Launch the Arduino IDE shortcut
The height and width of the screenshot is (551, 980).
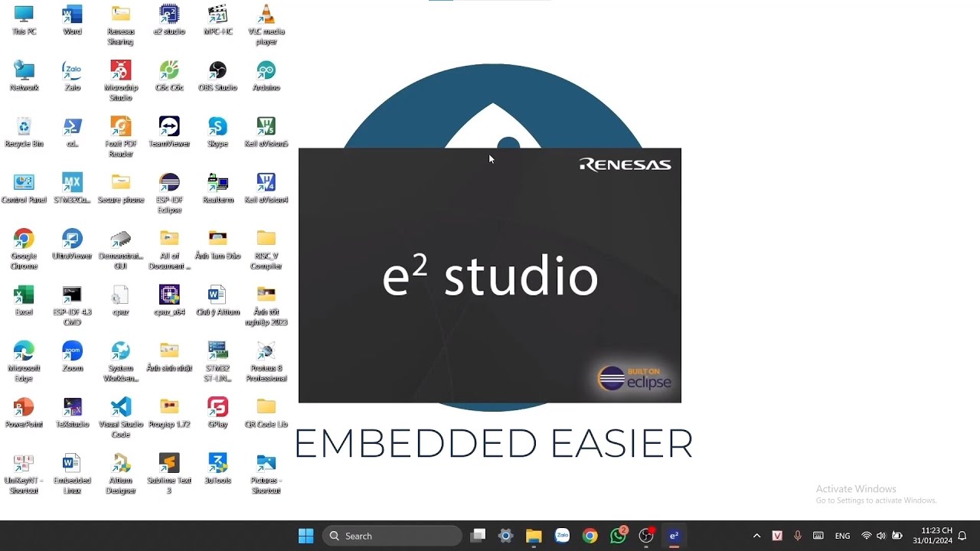click(266, 76)
